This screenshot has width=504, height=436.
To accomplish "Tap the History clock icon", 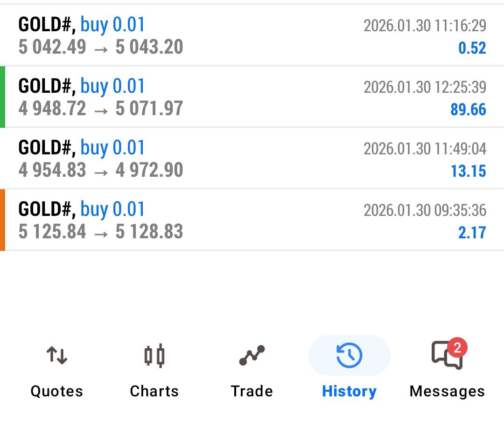I will (x=349, y=356).
